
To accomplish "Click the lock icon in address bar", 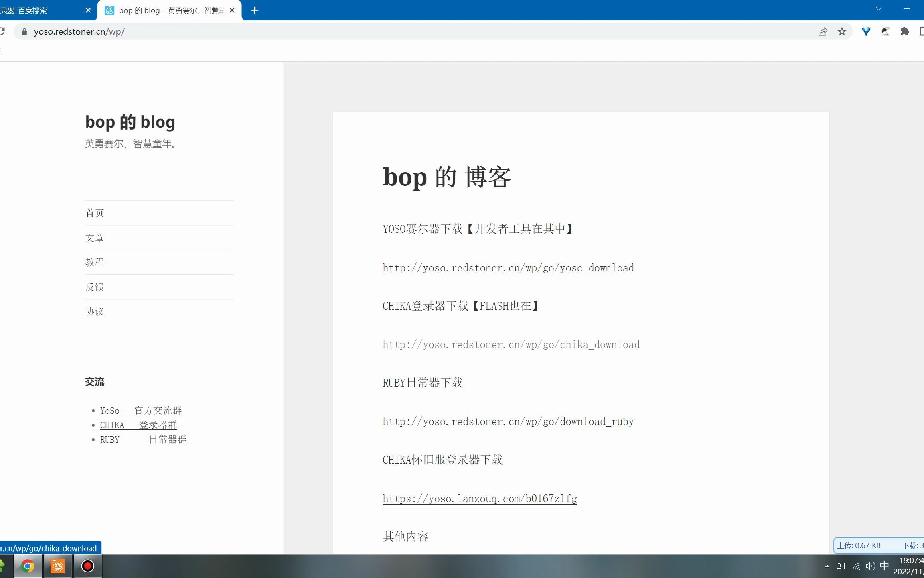I will [x=24, y=32].
